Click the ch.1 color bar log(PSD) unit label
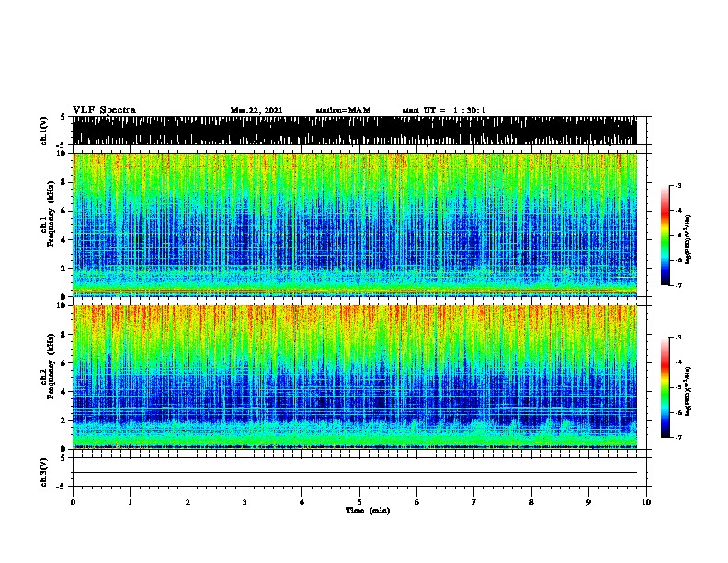 (x=688, y=239)
